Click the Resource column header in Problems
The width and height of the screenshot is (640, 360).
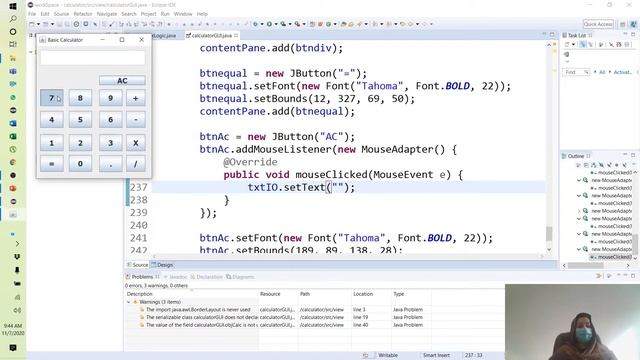(x=270, y=294)
